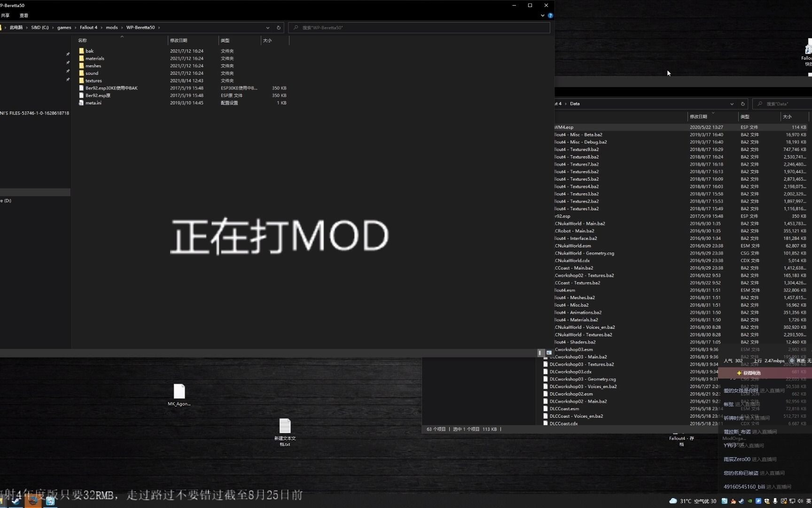
Task: Navigate to S&D (C:) in breadcrumb
Action: click(x=40, y=28)
